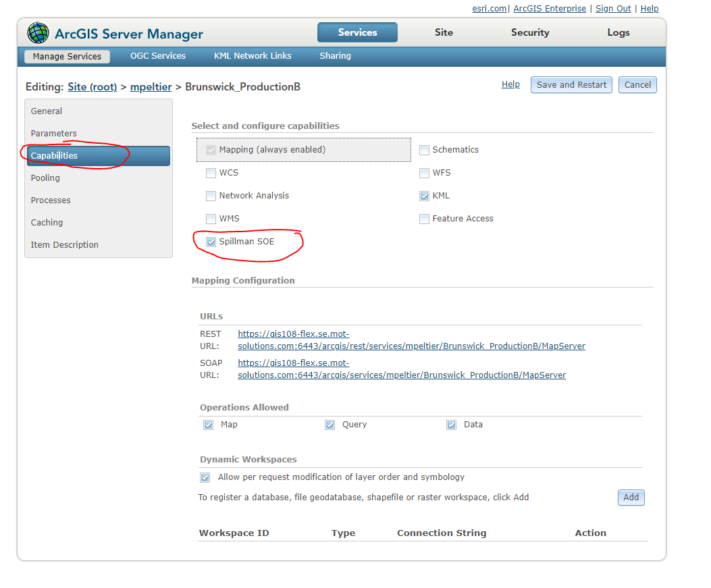Navigate to mpeltier folder breadcrumb
This screenshot has height=588, width=711.
(151, 86)
